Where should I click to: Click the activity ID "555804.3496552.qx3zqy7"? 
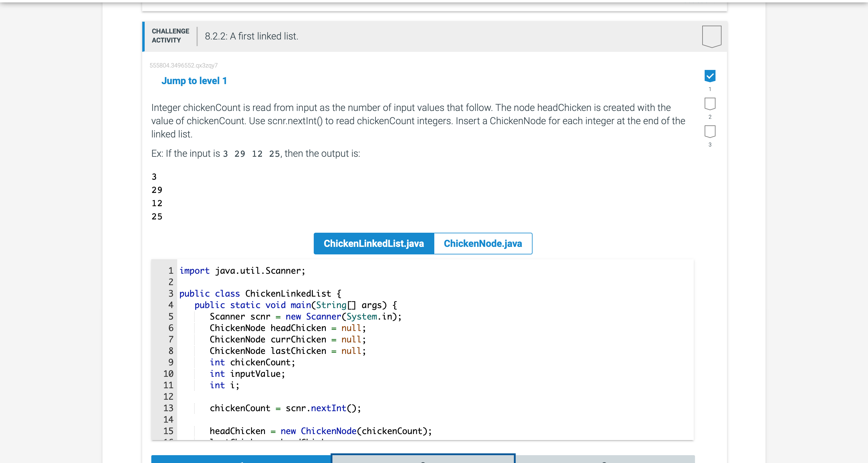click(x=184, y=65)
